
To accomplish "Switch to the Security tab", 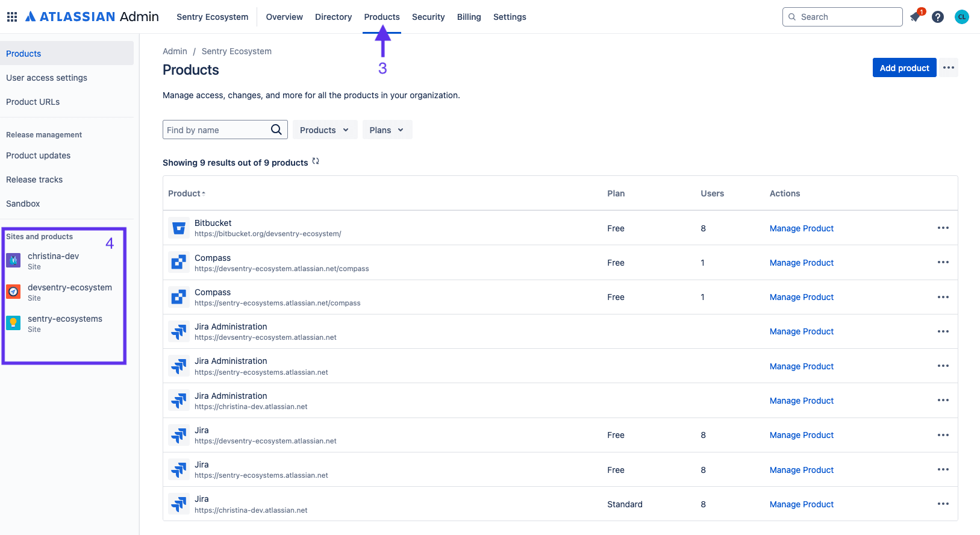I will pyautogui.click(x=428, y=17).
